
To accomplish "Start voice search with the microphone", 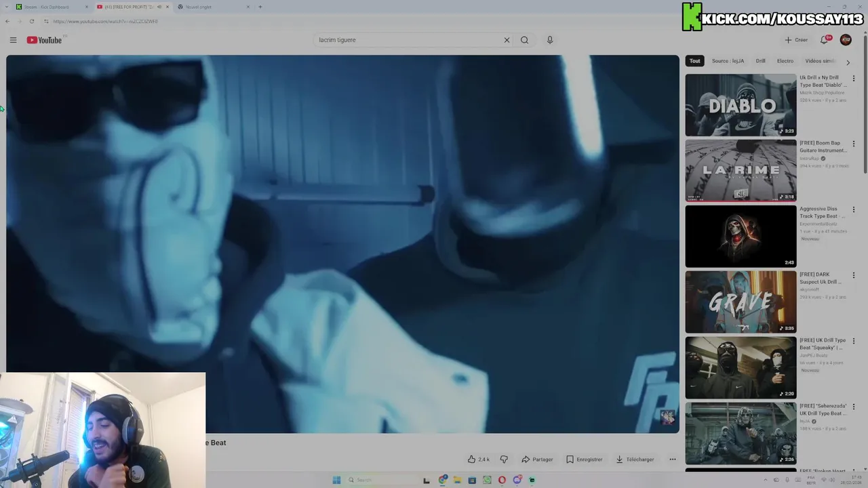I will [550, 40].
